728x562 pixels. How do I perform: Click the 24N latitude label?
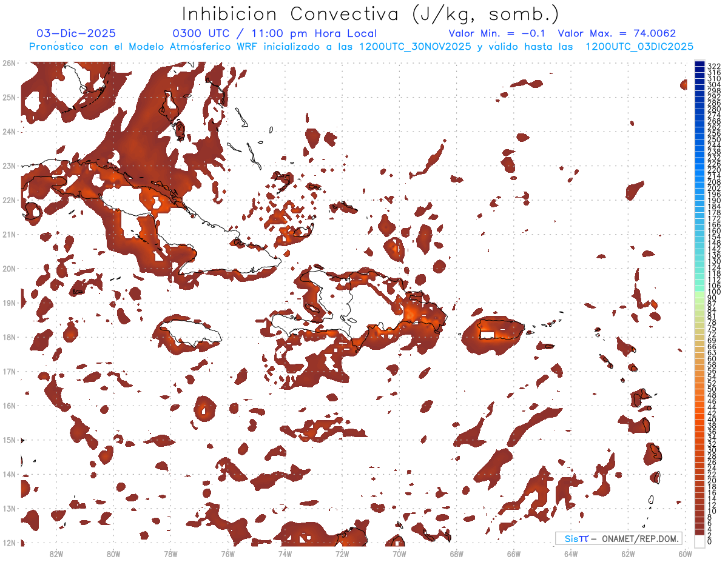click(x=8, y=132)
